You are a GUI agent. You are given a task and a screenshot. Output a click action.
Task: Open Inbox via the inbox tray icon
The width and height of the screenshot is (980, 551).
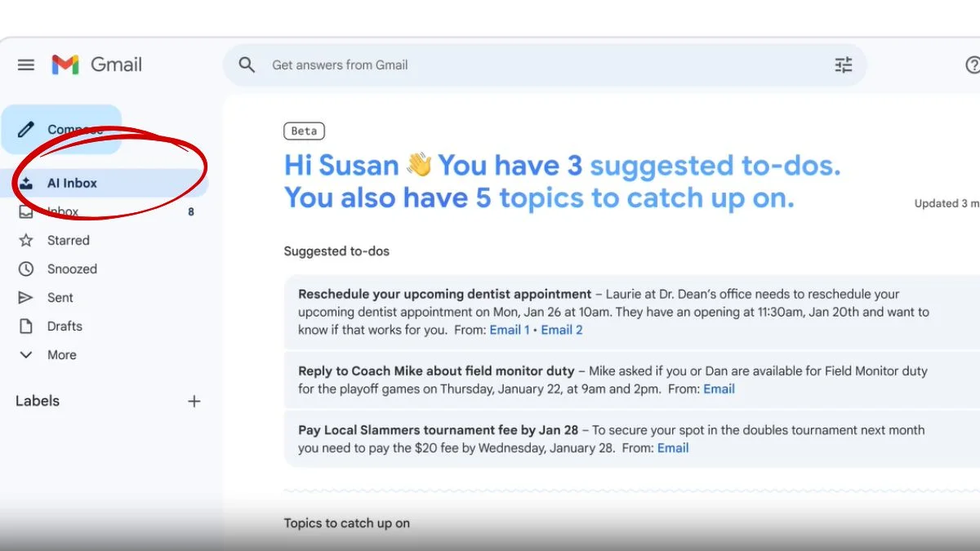pos(26,211)
